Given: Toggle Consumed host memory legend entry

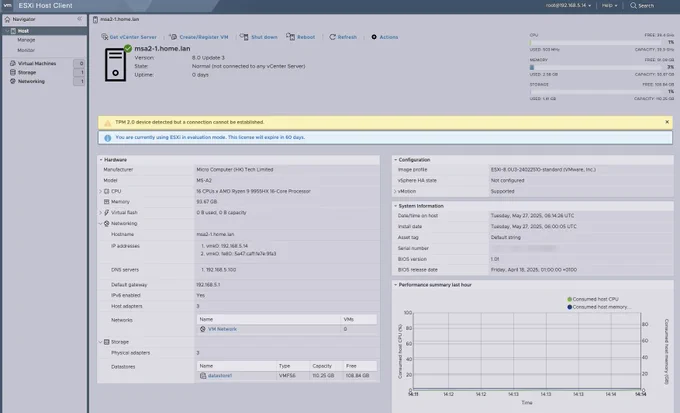Looking at the screenshot, I should tap(598, 307).
